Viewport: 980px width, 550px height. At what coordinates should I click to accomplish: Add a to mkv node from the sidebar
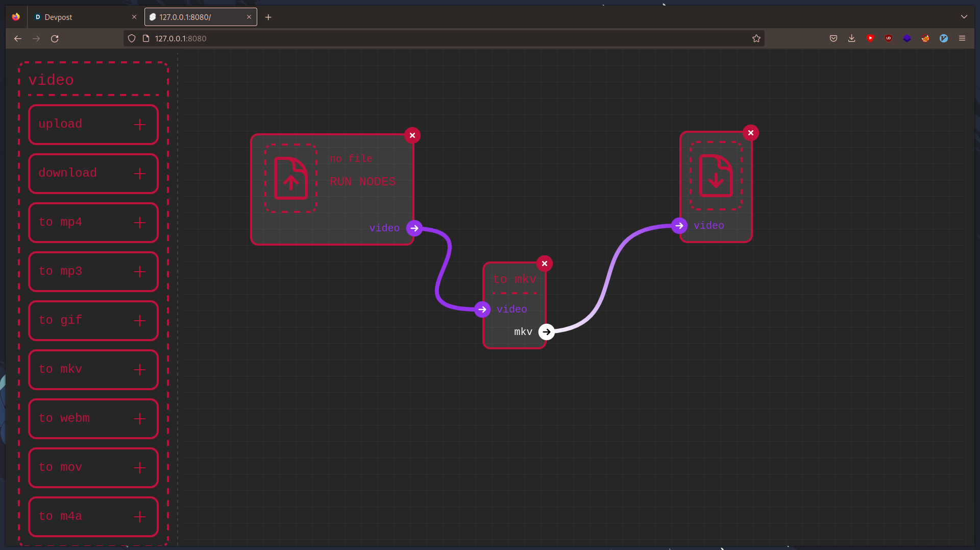(93, 370)
